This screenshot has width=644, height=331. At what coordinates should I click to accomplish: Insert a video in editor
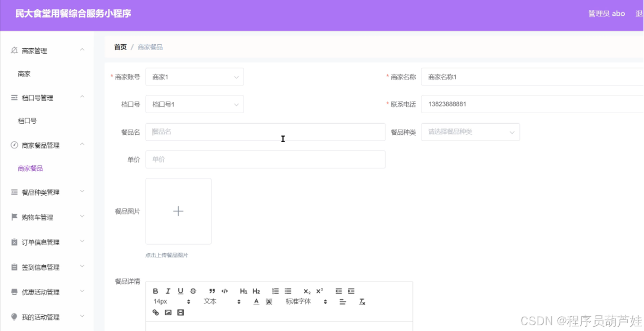click(181, 313)
